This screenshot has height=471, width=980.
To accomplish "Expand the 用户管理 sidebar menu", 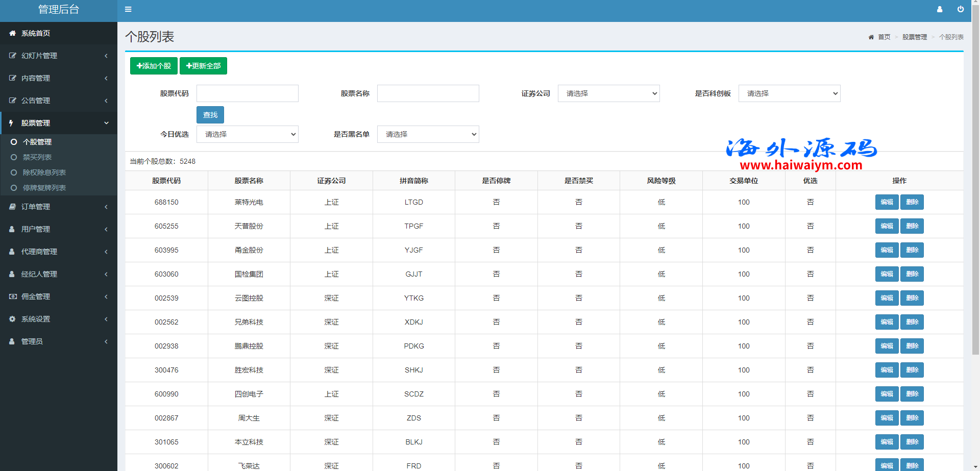I will 58,229.
